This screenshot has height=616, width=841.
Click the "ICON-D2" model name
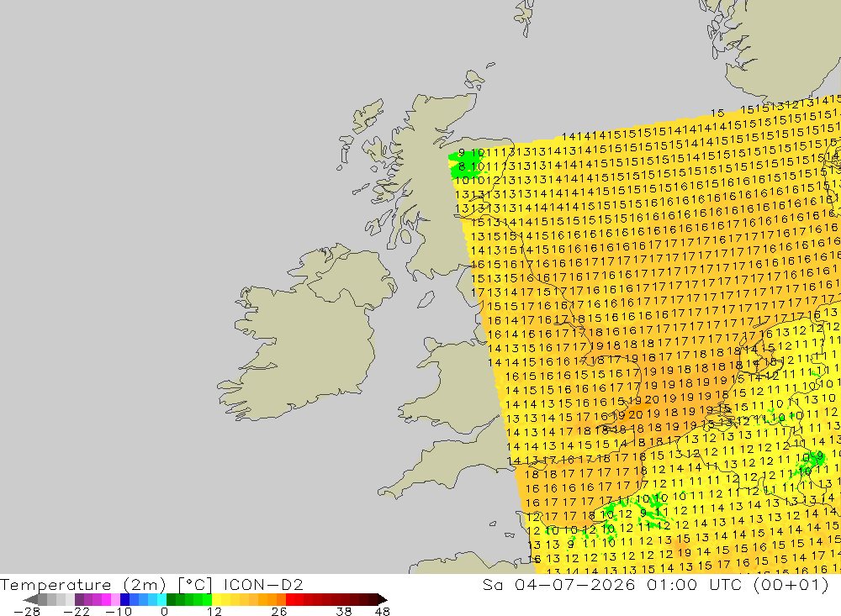pos(263,584)
